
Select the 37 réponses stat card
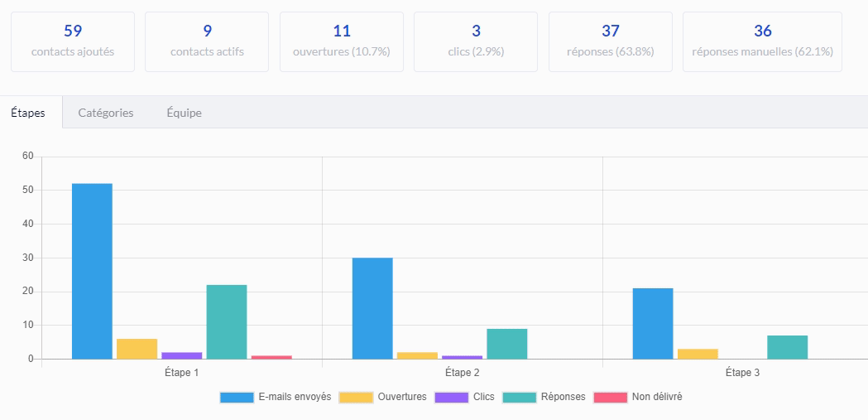[x=611, y=41]
